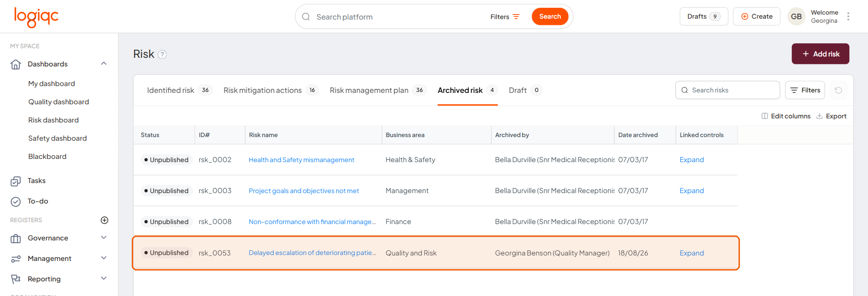The width and height of the screenshot is (868, 296).
Task: Expand the Management register chevron
Action: tap(104, 258)
